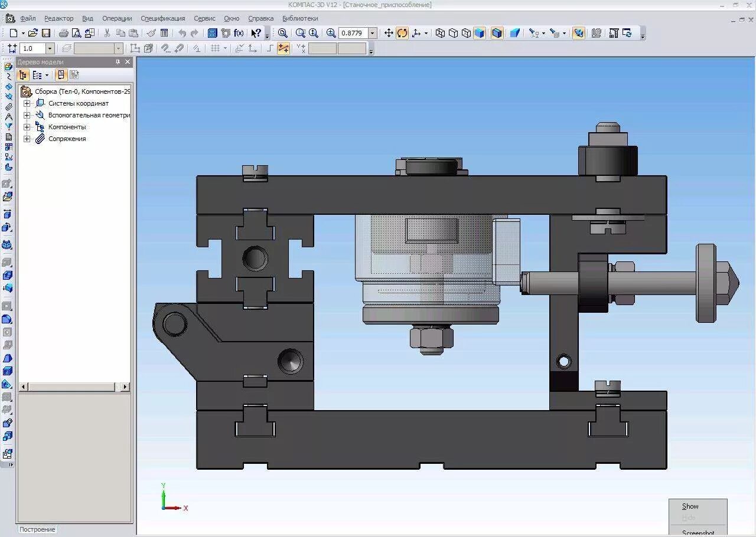Image resolution: width=756 pixels, height=537 pixels.
Task: Expand the Сопряжения node
Action: [27, 139]
